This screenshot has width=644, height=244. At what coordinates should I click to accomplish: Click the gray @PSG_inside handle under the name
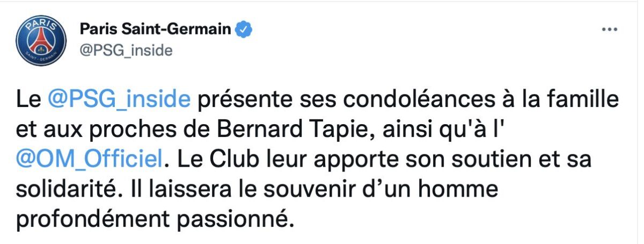pos(126,51)
